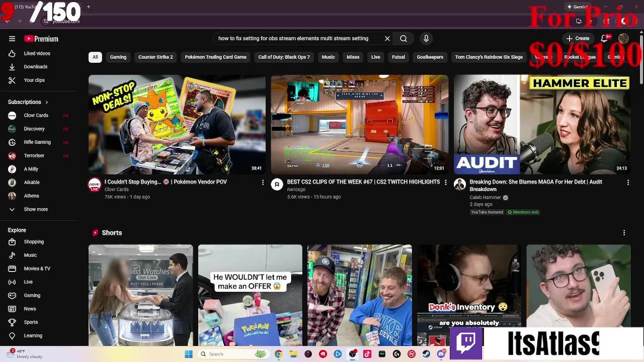
Task: Open options for Audit Breakdown video
Action: pos(628,183)
